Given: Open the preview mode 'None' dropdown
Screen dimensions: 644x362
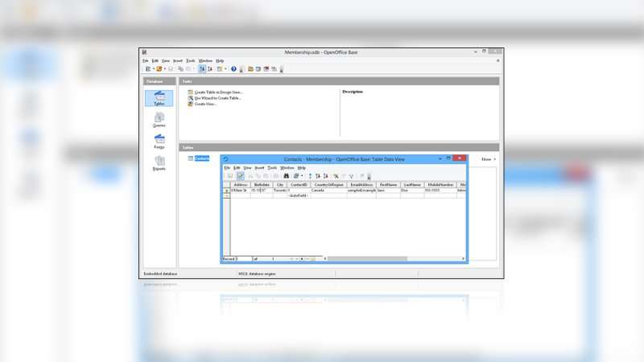Looking at the screenshot, I should 489,159.
